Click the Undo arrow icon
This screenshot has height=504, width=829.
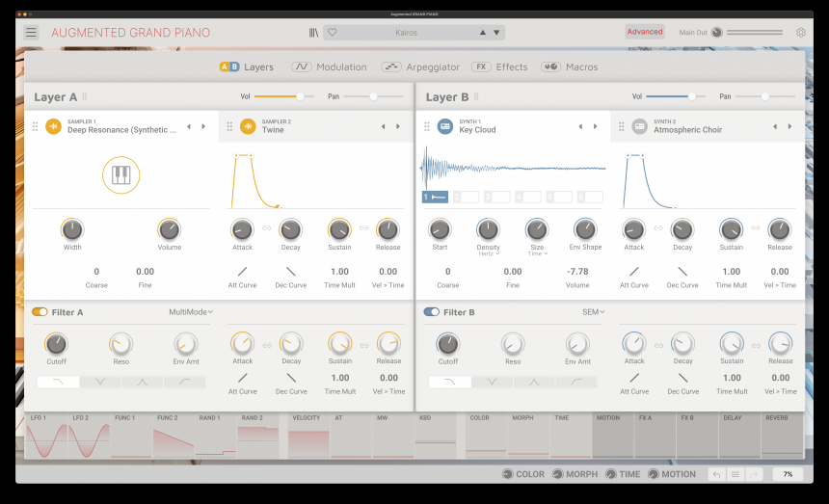coord(716,474)
